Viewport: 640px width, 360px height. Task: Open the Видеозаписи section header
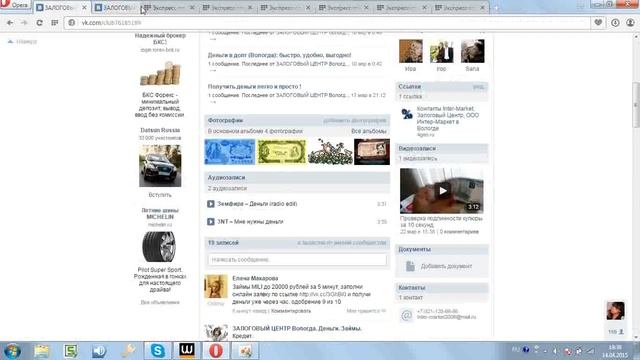[x=417, y=149]
